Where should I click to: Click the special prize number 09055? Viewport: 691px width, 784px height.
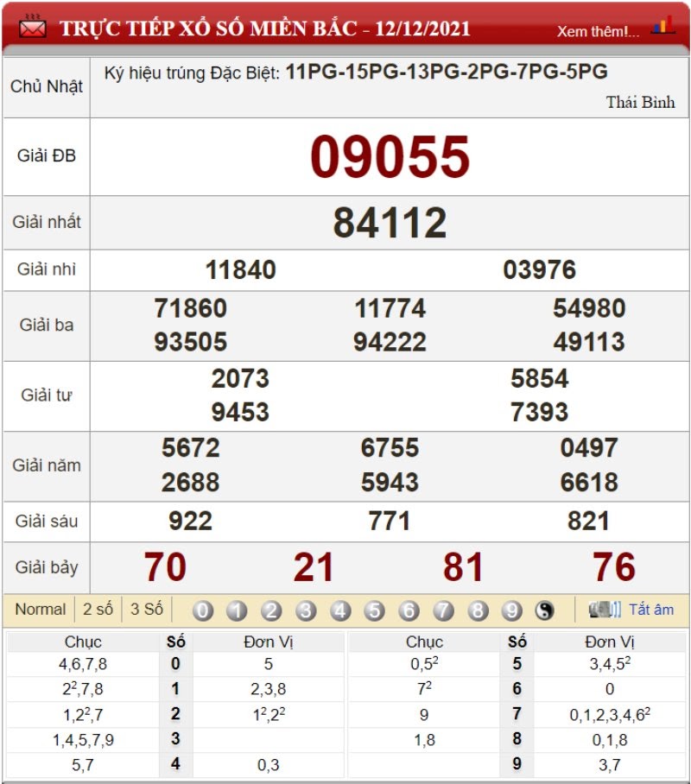pyautogui.click(x=390, y=156)
